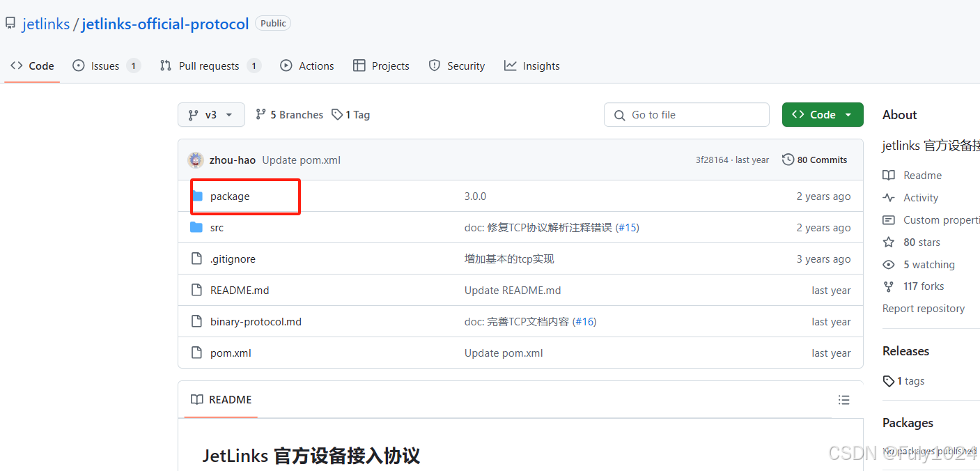Open the Pull requests tab
This screenshot has height=471, width=980.
[210, 65]
